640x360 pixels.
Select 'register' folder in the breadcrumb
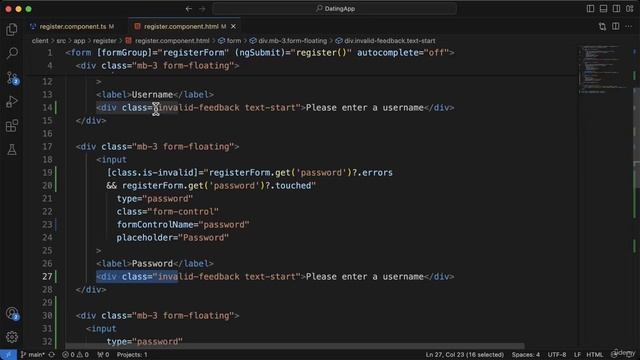[x=104, y=41]
